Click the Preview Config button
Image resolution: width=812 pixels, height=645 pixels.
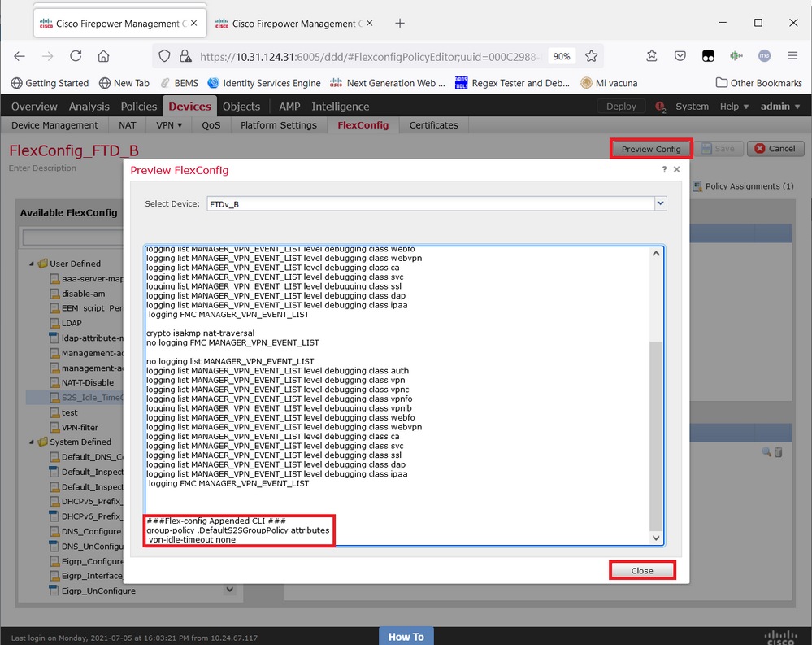(x=650, y=149)
